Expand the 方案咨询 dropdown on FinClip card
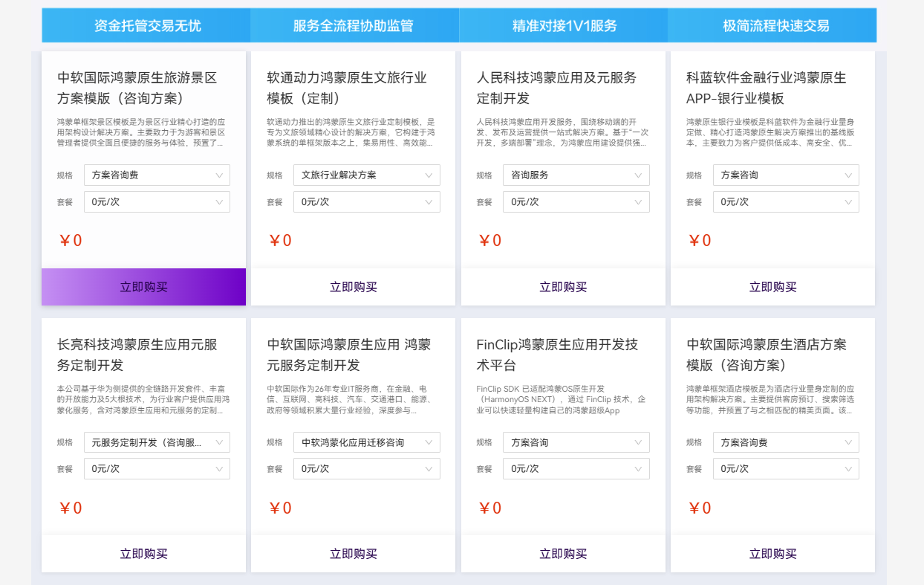 pos(576,442)
